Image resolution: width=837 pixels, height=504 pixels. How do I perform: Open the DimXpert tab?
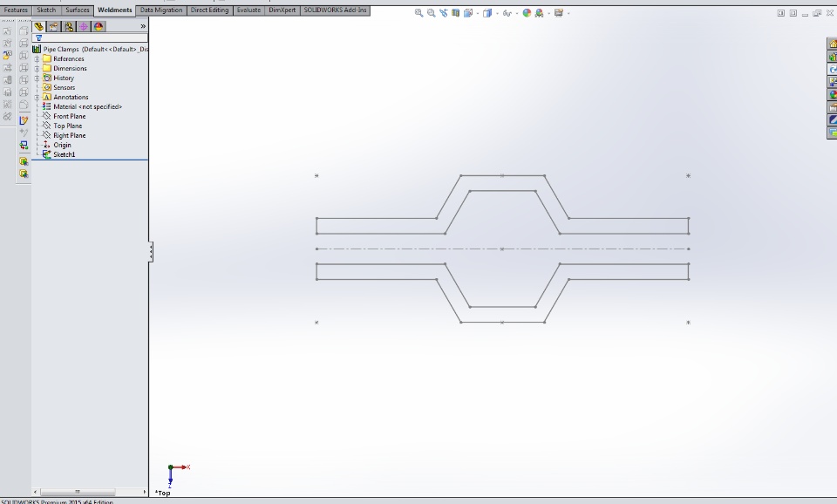(x=282, y=10)
